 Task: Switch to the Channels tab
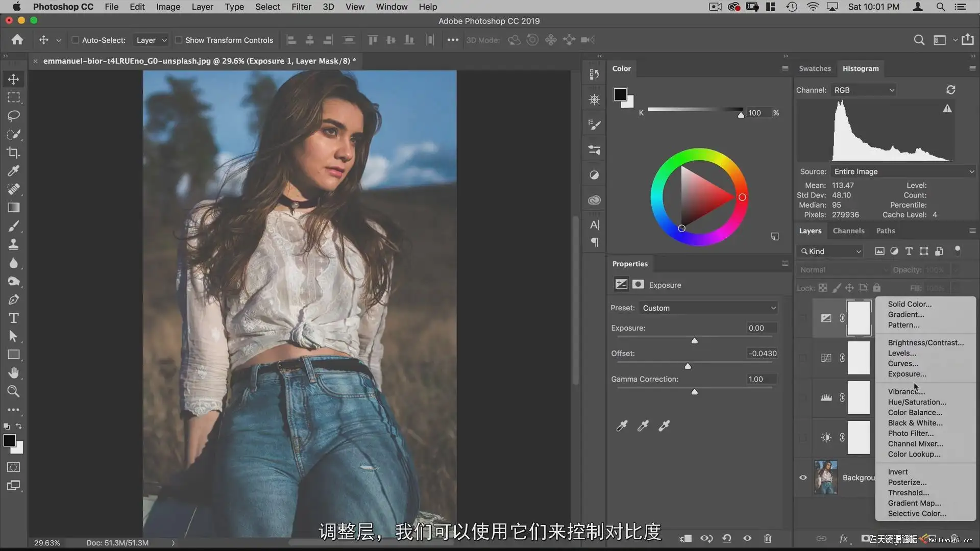point(848,231)
